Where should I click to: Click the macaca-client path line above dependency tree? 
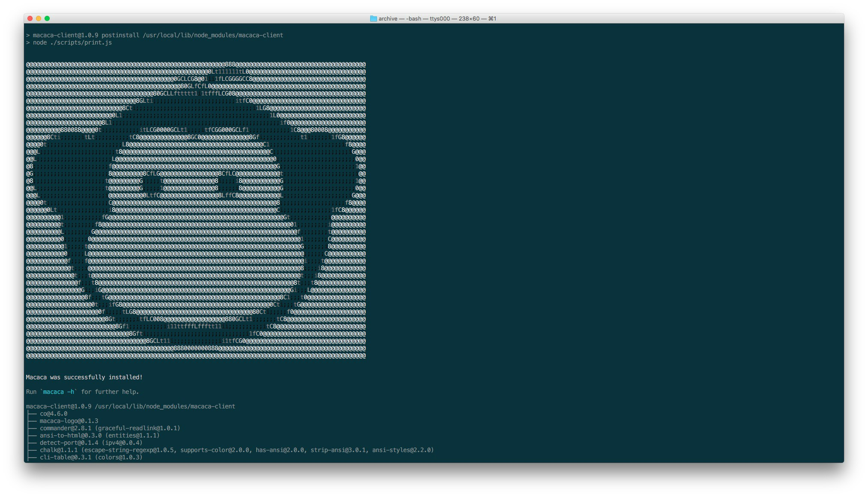coord(130,406)
